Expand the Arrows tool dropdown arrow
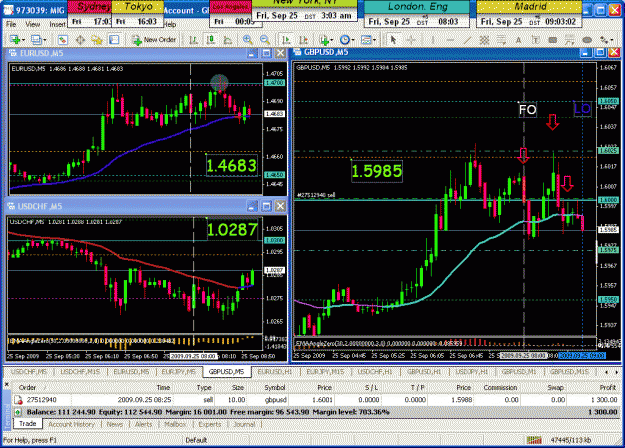Viewport: 625px width, 448px height. point(612,40)
